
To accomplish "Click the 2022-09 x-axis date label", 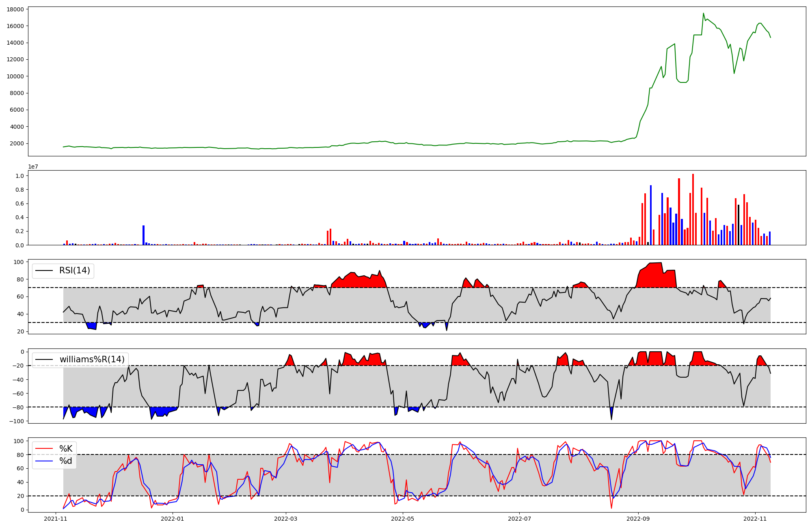I will (x=638, y=519).
